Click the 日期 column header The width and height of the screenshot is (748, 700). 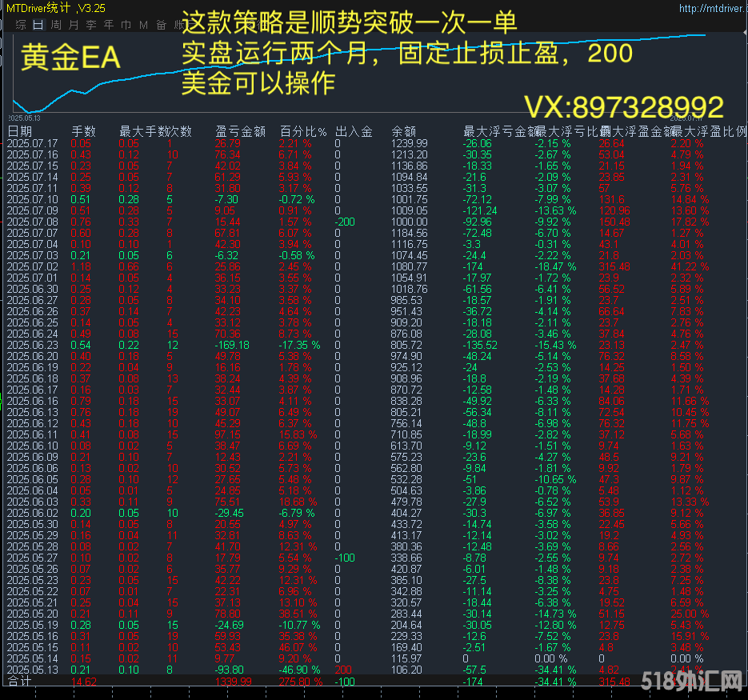click(19, 131)
